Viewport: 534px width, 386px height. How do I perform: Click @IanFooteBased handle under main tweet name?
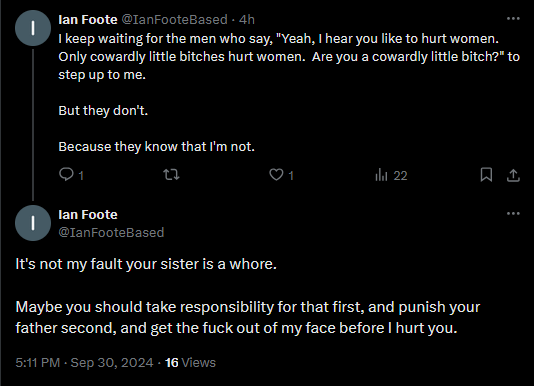[111, 233]
